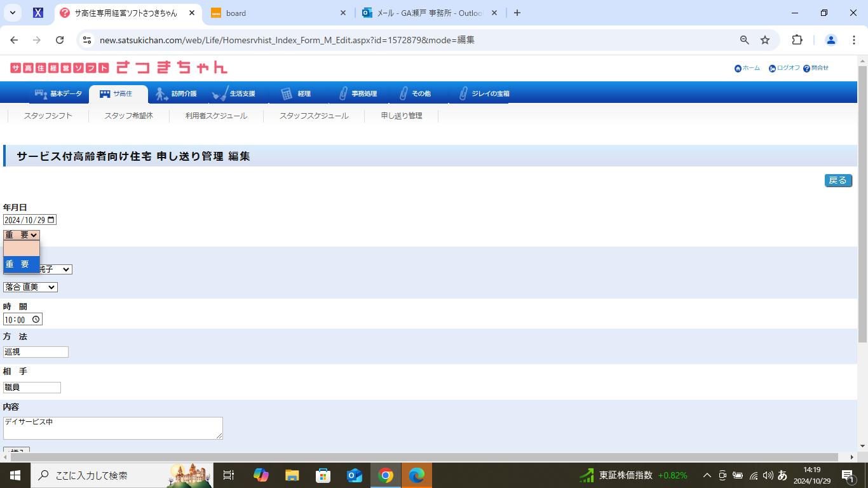Open Chrome extensions puzzle icon
Image resolution: width=868 pixels, height=488 pixels.
coord(797,40)
